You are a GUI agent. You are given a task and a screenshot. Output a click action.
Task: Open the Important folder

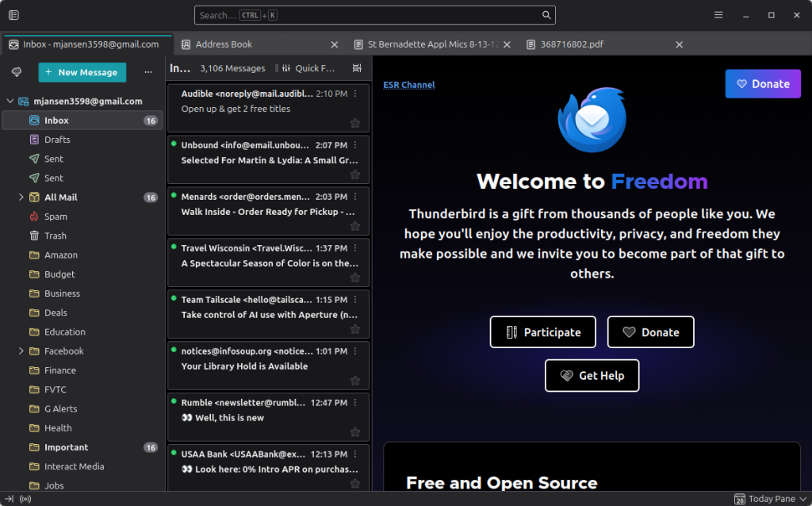[x=82, y=447]
